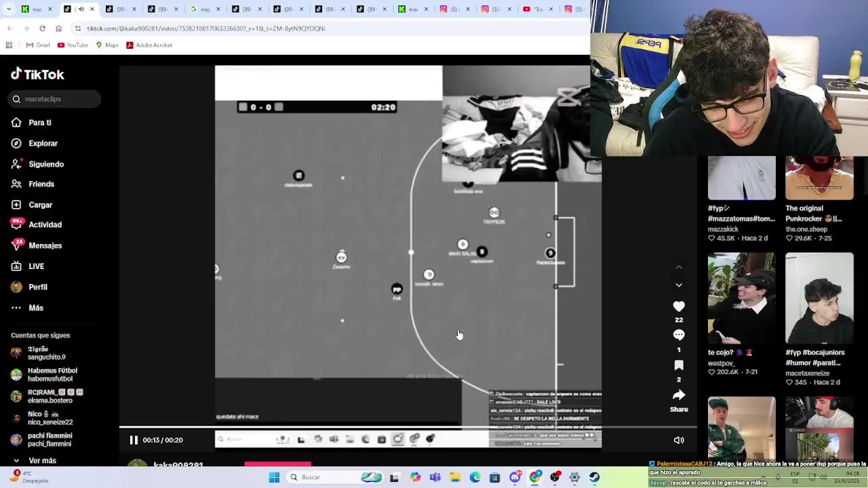Open the browser tab list dropdown

tap(9, 9)
